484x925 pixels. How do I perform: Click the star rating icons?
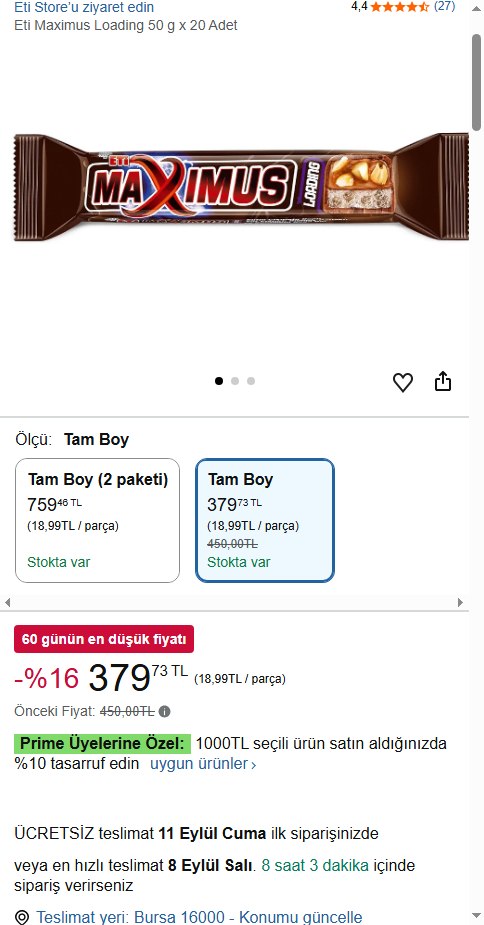400,6
